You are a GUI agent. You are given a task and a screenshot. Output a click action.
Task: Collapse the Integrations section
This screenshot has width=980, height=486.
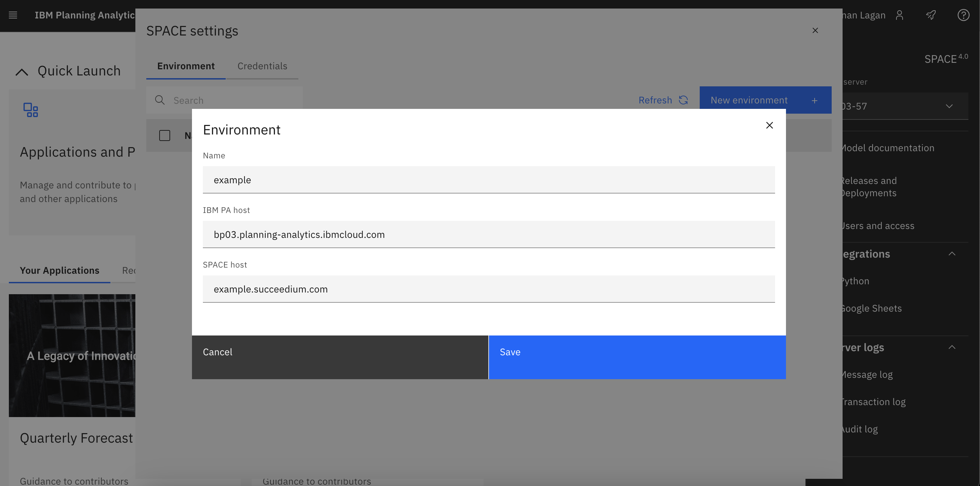pyautogui.click(x=952, y=254)
